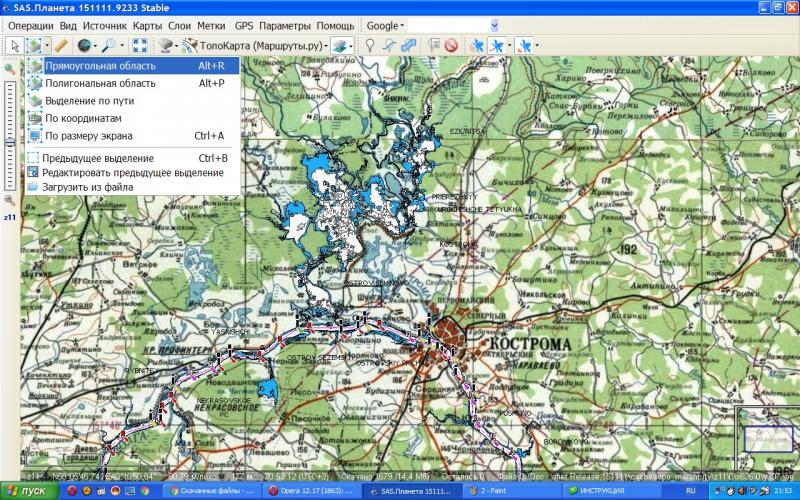Image resolution: width=800 pixels, height=500 pixels.
Task: Click the zoom in magnifier above slider
Action: [x=9, y=69]
